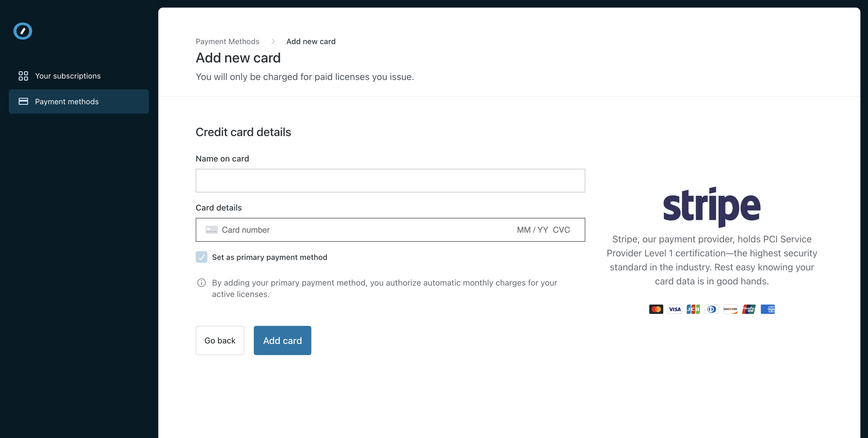Screen dimensions: 868x438
Task: Click the info circle icon
Action: tap(201, 283)
